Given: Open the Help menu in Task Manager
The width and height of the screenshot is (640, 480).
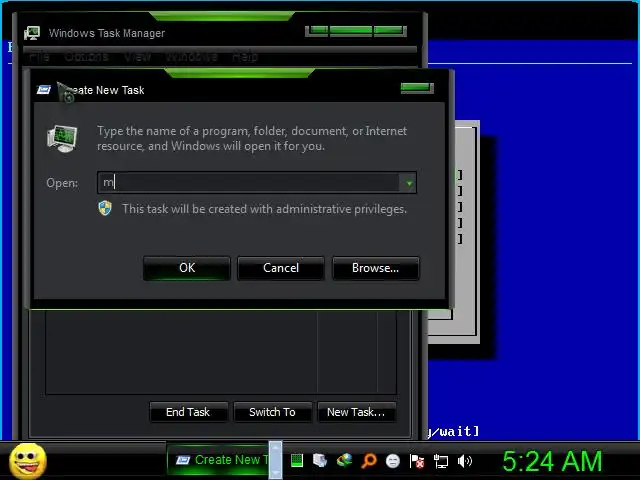Looking at the screenshot, I should point(245,56).
